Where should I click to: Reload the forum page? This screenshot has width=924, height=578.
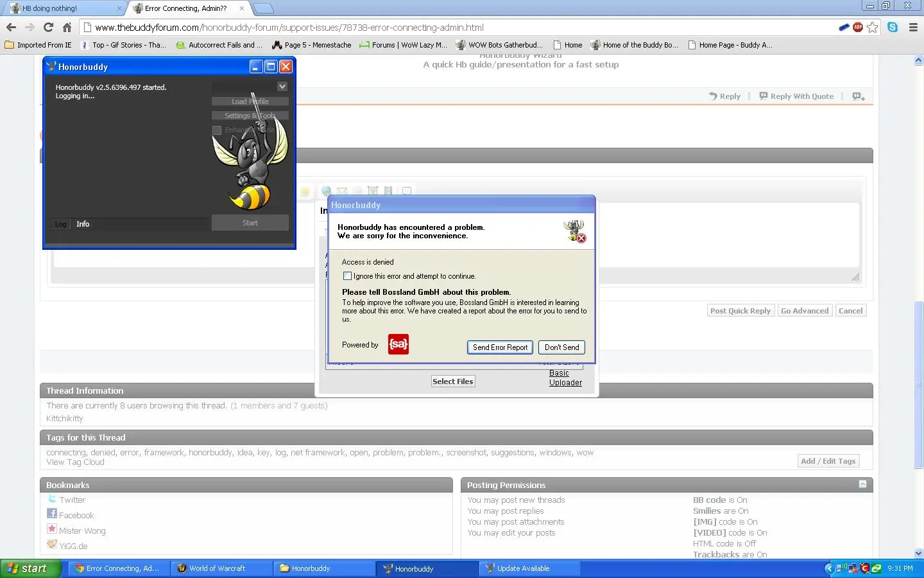coord(48,28)
